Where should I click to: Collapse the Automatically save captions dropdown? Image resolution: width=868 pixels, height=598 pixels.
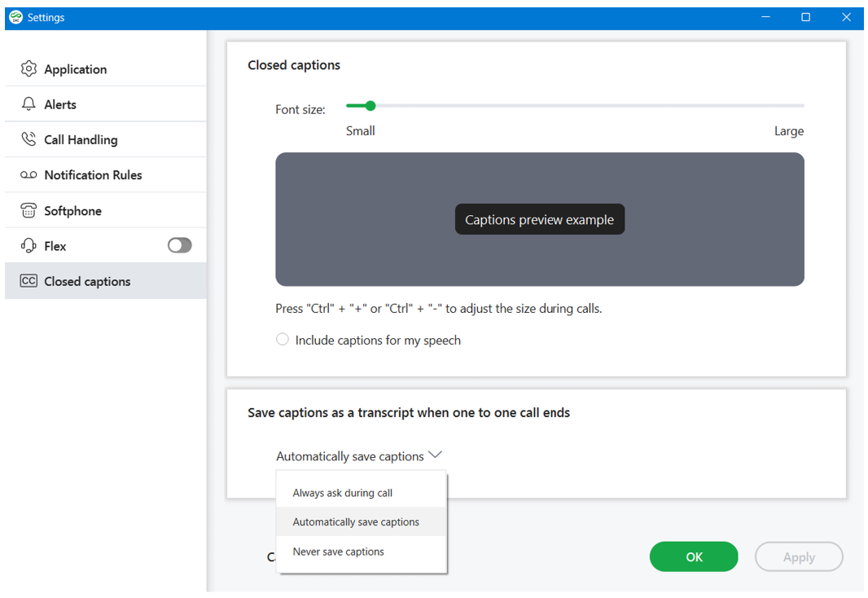(x=359, y=455)
